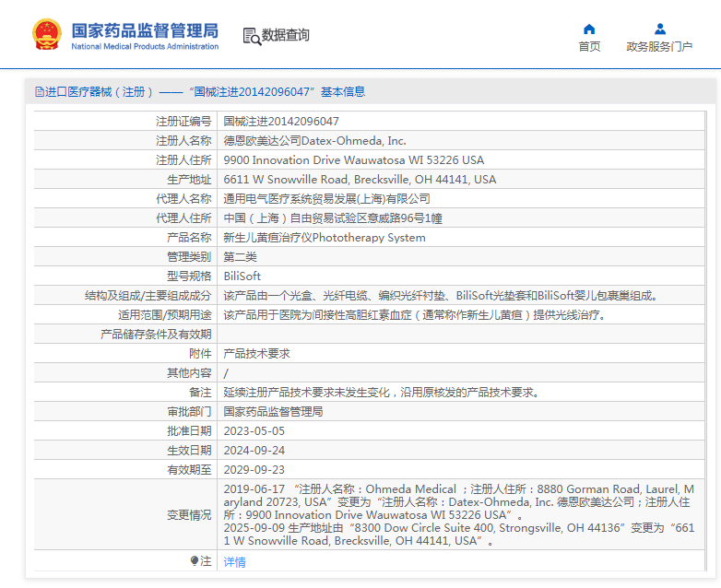Click the 注册证编号 label
Image resolution: width=721 pixels, height=588 pixels.
pyautogui.click(x=183, y=122)
